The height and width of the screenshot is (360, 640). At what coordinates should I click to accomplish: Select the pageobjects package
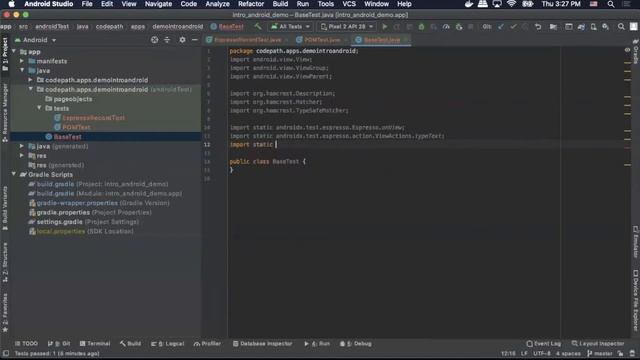click(x=73, y=99)
